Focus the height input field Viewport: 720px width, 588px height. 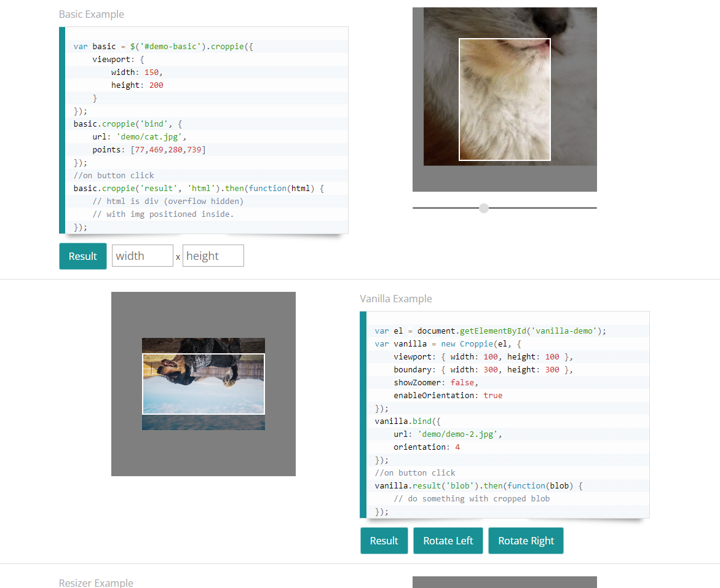pos(213,256)
